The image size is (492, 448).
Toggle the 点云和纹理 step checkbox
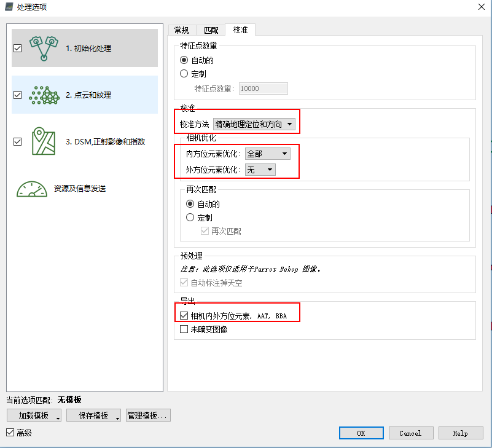tap(17, 95)
